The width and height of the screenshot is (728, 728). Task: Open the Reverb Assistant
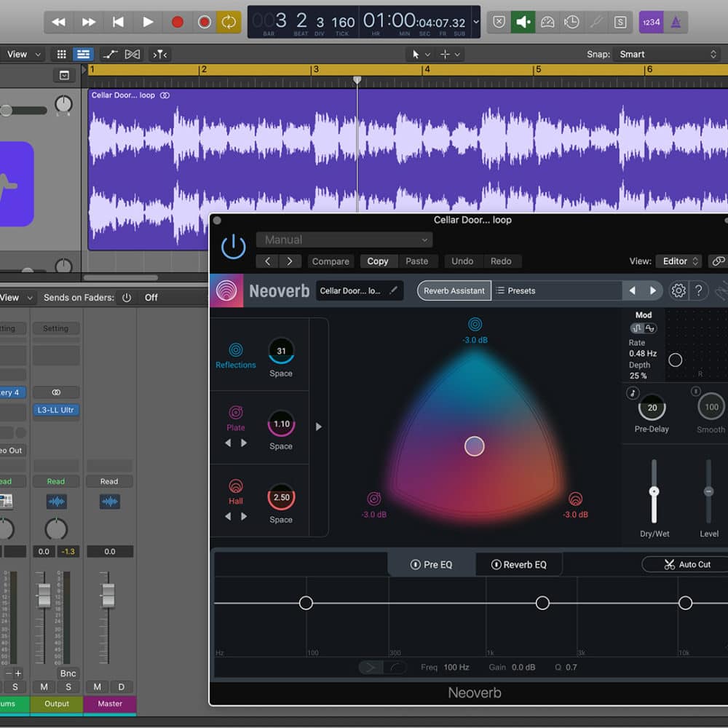(454, 290)
